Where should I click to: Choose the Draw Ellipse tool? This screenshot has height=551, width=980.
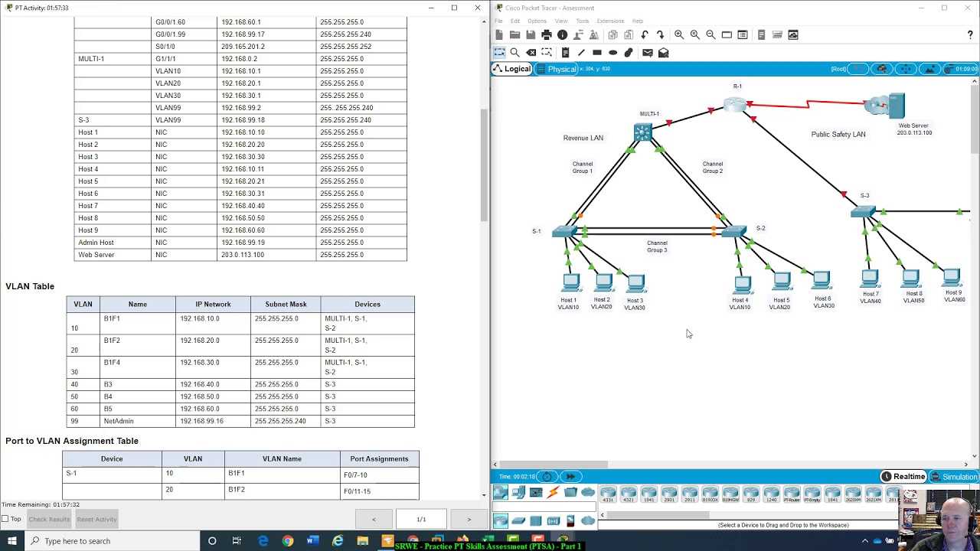(612, 52)
